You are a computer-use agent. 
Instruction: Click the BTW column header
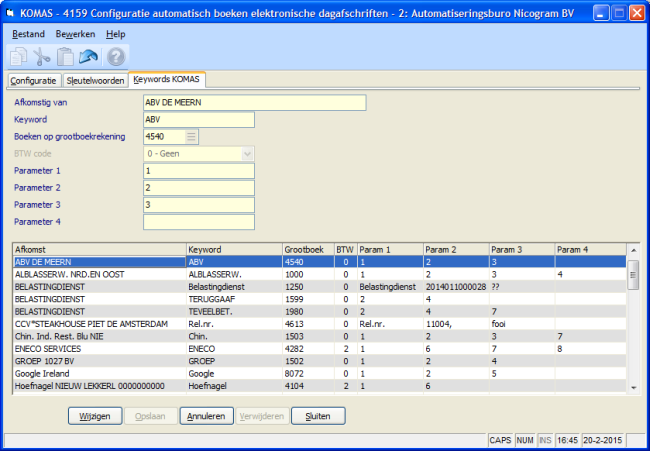(x=345, y=250)
